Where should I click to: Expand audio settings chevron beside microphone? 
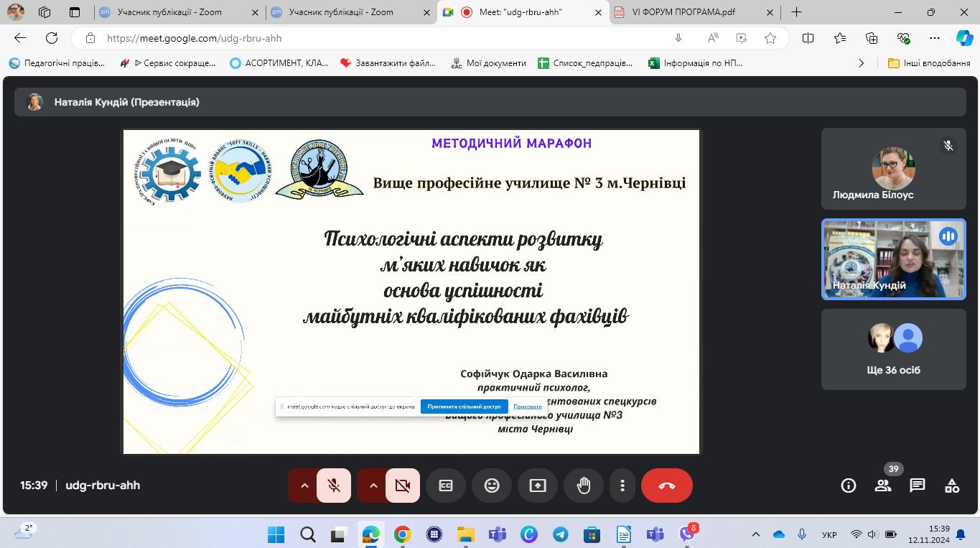304,486
